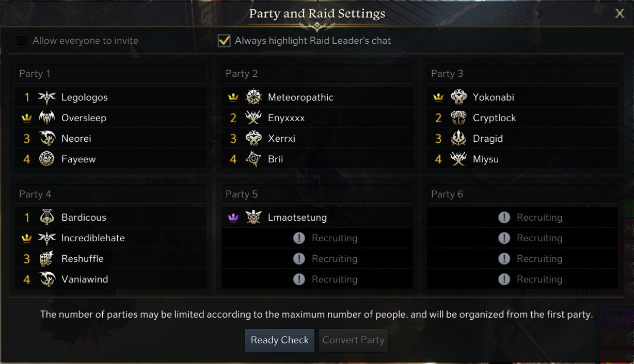The width and height of the screenshot is (634, 364).
Task: Click the class icon beside Reshuffle
Action: [47, 259]
